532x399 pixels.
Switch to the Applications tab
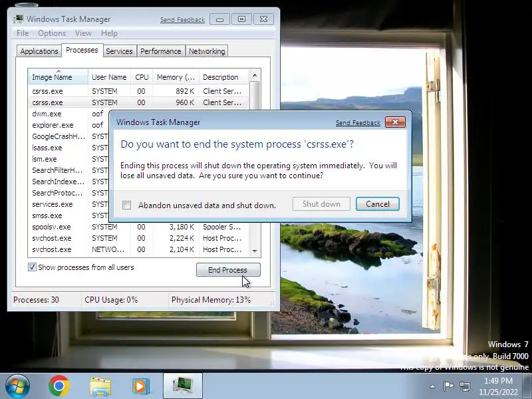[39, 51]
